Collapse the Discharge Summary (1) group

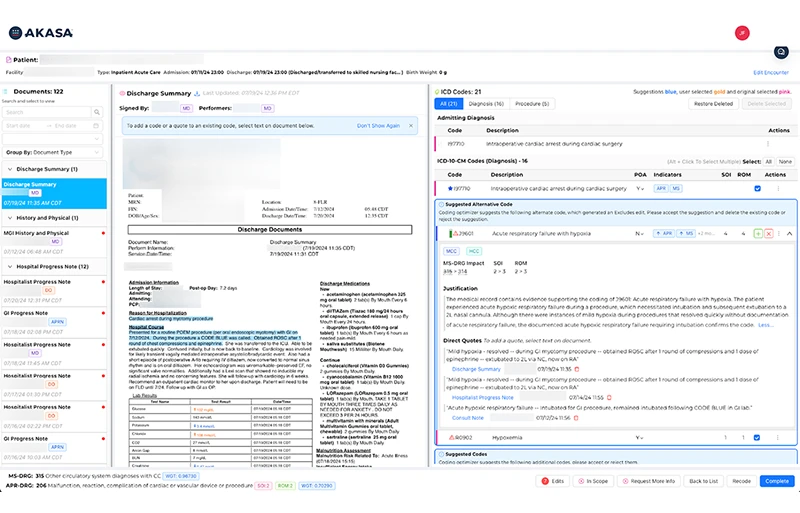point(10,169)
